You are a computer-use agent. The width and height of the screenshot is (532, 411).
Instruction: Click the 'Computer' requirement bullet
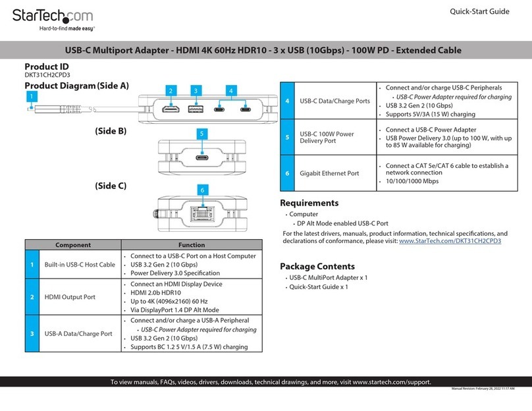tap(304, 214)
